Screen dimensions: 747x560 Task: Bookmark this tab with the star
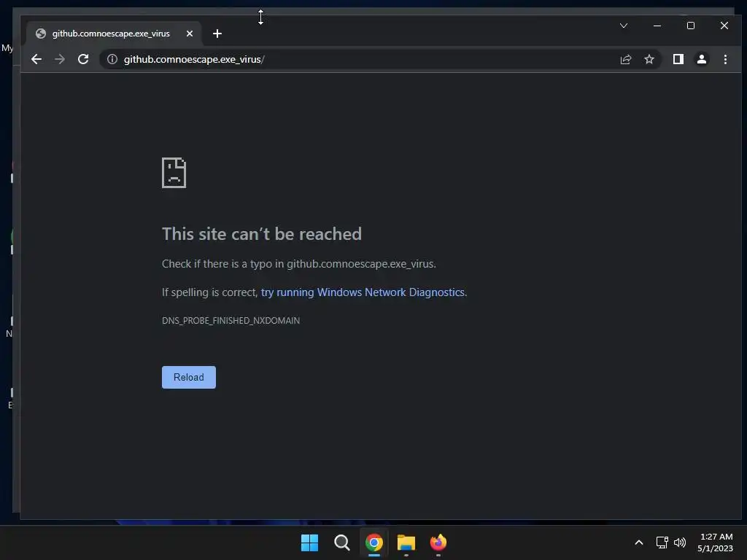(649, 59)
